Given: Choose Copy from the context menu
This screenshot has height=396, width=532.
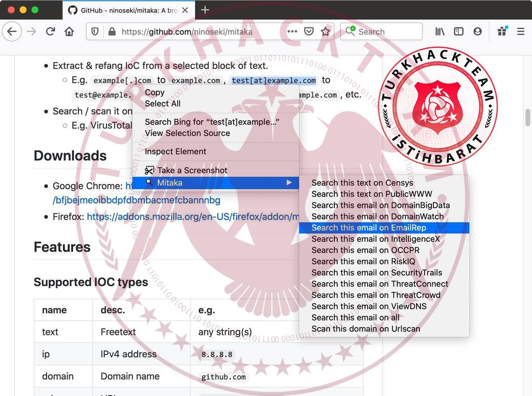Looking at the screenshot, I should [216, 93].
